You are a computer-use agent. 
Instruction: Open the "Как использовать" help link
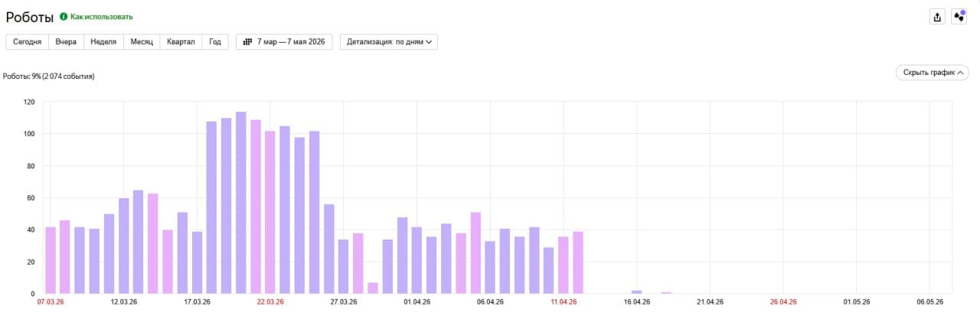pyautogui.click(x=101, y=16)
